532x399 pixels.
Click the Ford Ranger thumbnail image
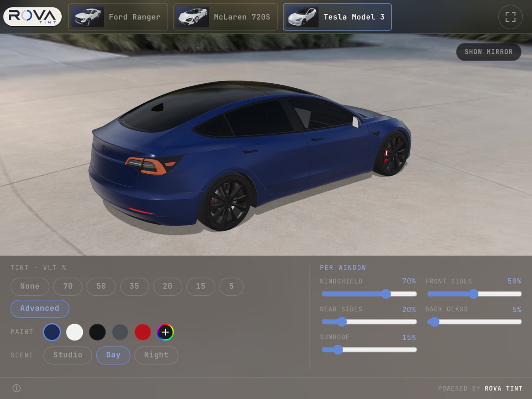coord(88,17)
